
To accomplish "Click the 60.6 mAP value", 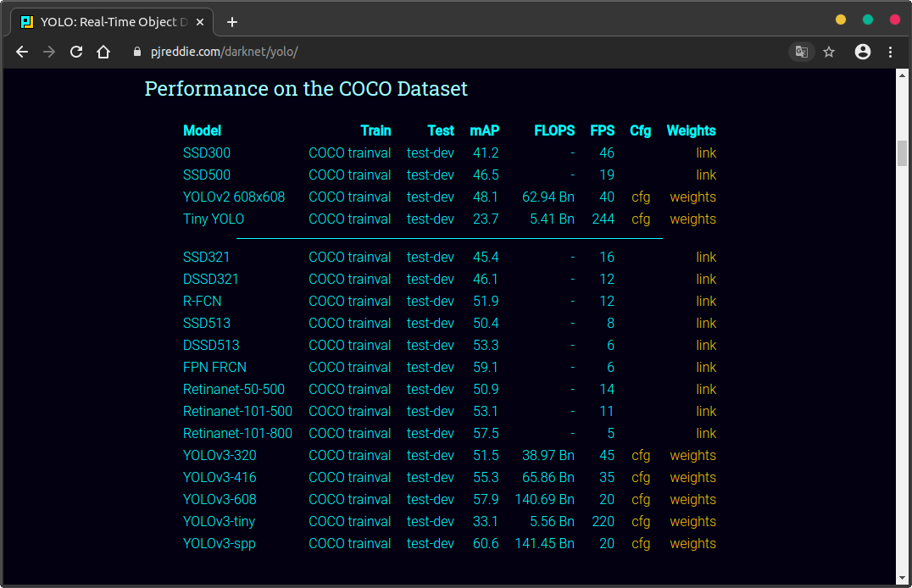I will (x=486, y=544).
